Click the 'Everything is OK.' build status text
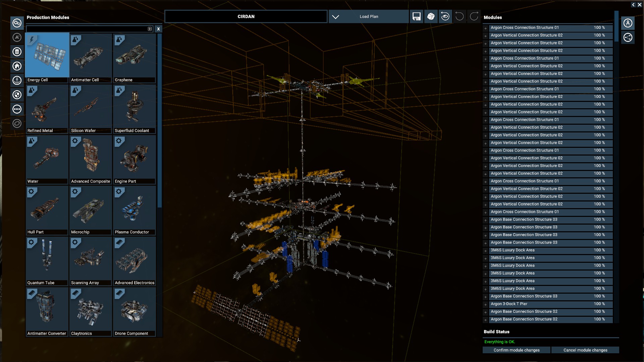Image resolution: width=644 pixels, height=362 pixels. click(x=499, y=342)
